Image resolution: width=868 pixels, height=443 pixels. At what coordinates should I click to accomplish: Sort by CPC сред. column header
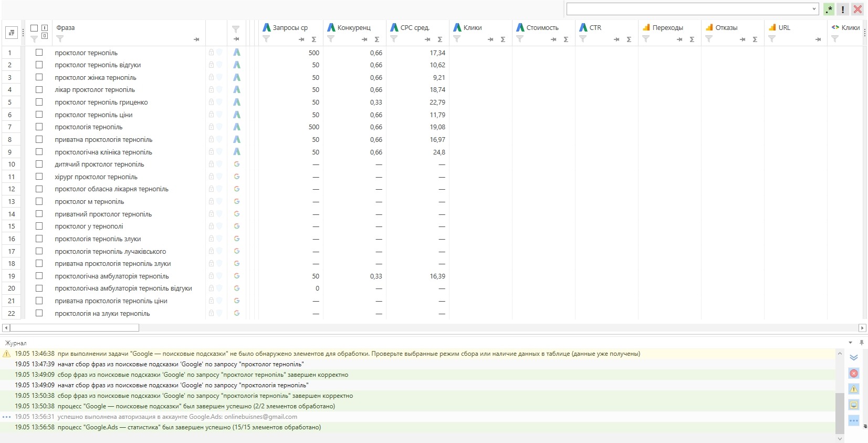click(x=415, y=28)
